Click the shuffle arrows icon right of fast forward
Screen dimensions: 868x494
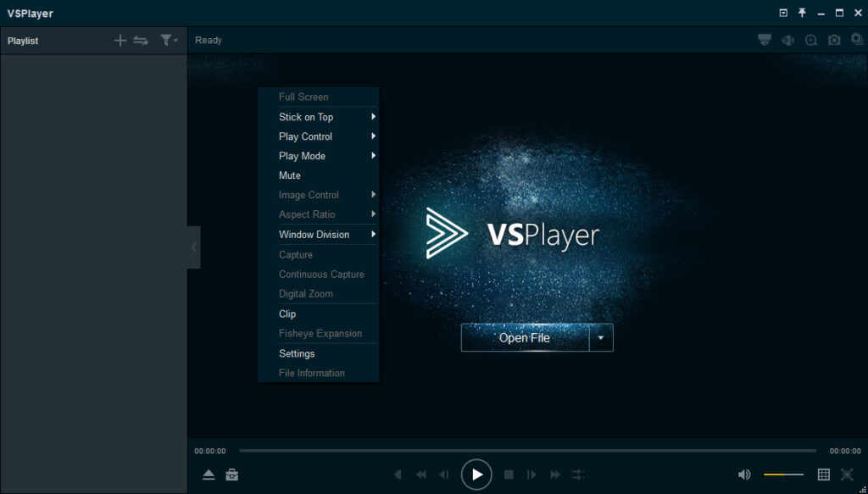[x=578, y=475]
